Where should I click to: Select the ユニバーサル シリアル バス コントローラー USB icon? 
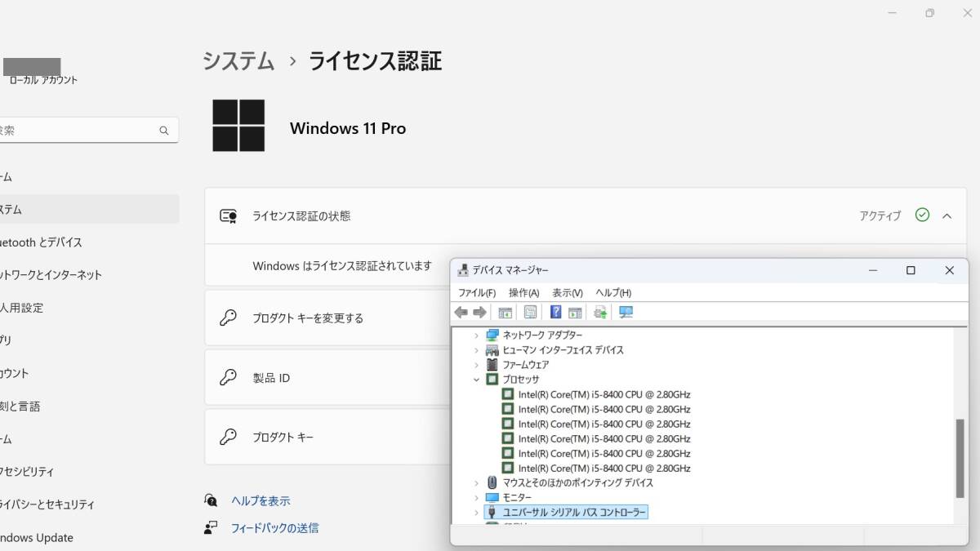[492, 513]
